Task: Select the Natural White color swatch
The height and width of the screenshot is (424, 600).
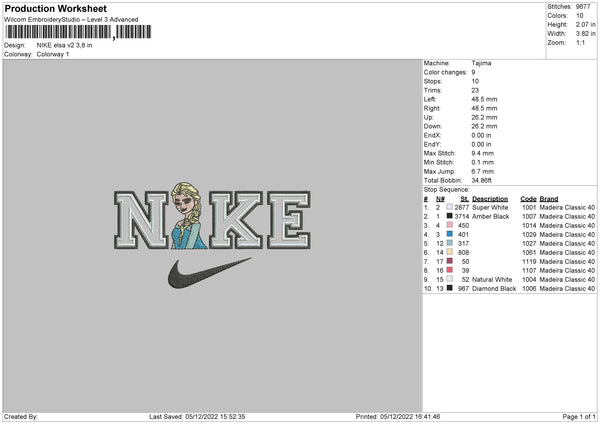Action: click(x=450, y=279)
